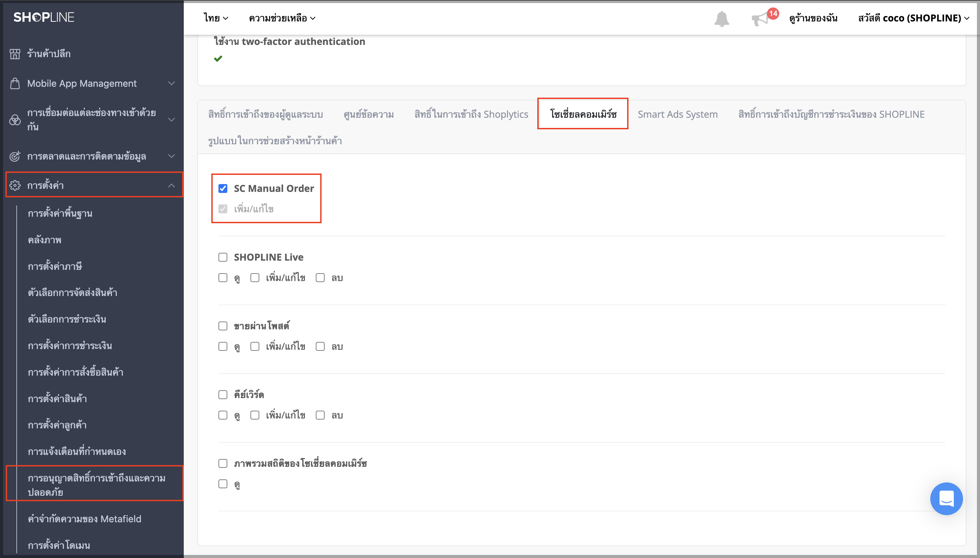Viewport: 980px width, 558px height.
Task: Open คำจำกัดความของ Metafield sidebar item
Action: [x=84, y=519]
